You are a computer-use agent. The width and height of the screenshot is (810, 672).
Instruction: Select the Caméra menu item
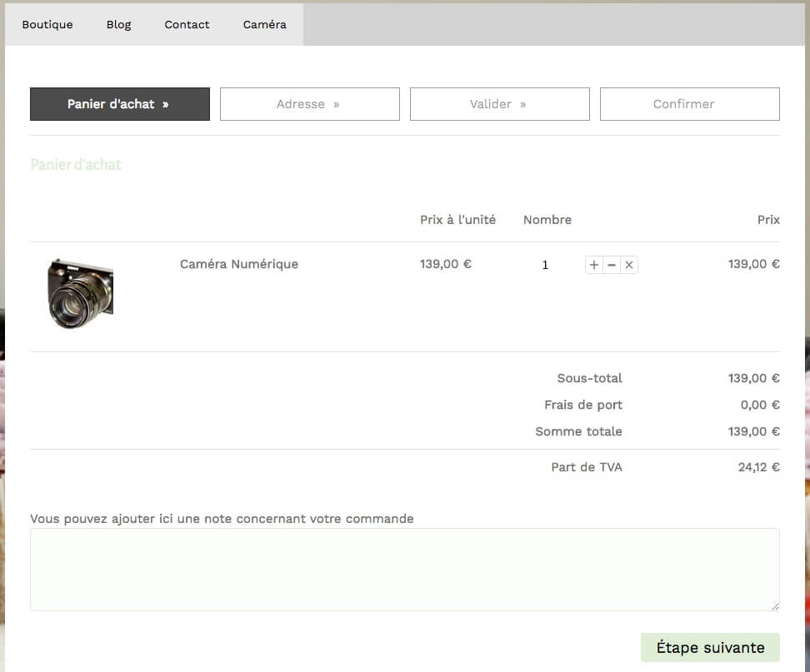coord(264,24)
